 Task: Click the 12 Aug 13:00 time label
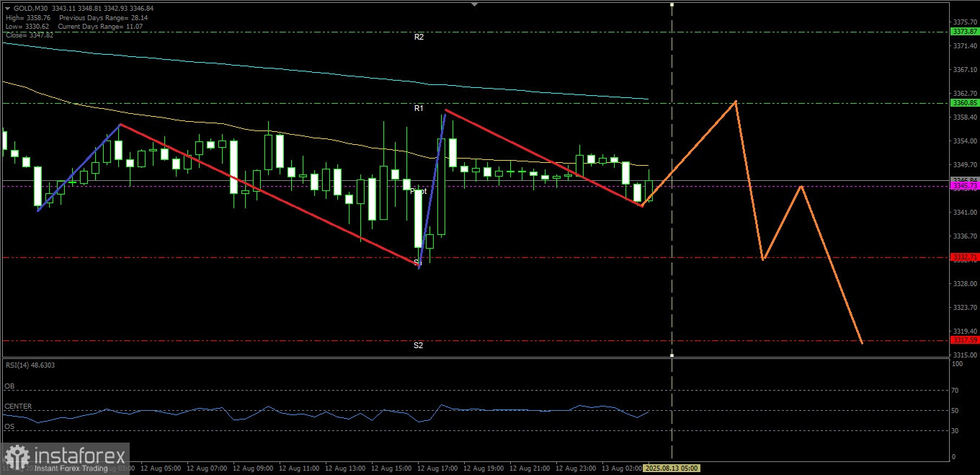point(347,468)
